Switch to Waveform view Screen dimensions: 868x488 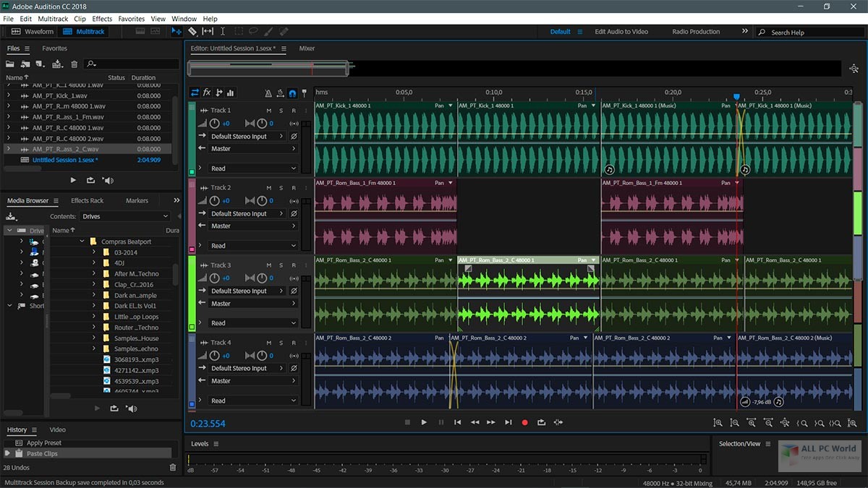tap(33, 32)
